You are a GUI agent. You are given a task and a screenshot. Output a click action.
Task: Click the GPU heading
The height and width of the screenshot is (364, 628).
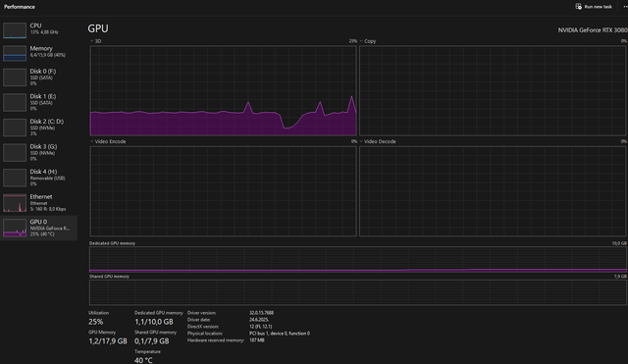[98, 28]
